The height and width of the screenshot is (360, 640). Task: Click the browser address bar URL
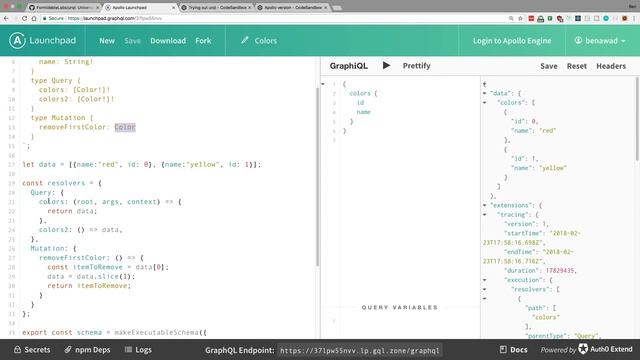115,18
